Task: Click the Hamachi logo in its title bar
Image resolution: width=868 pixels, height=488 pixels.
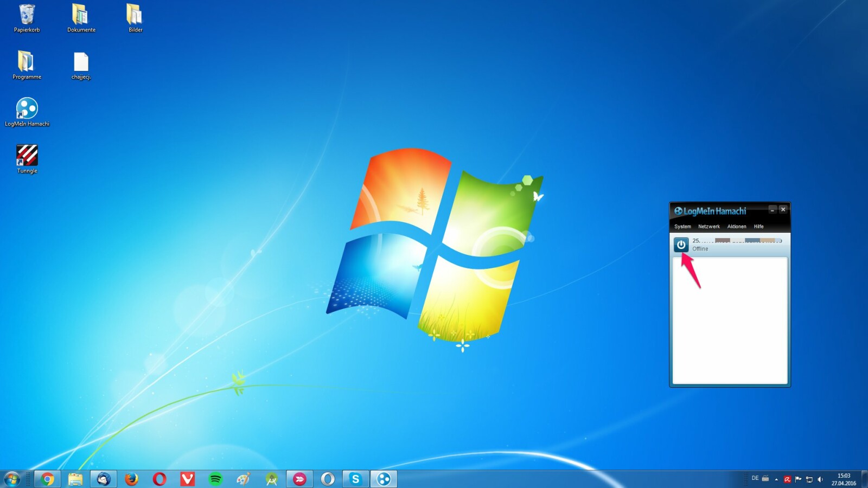Action: pyautogui.click(x=678, y=211)
